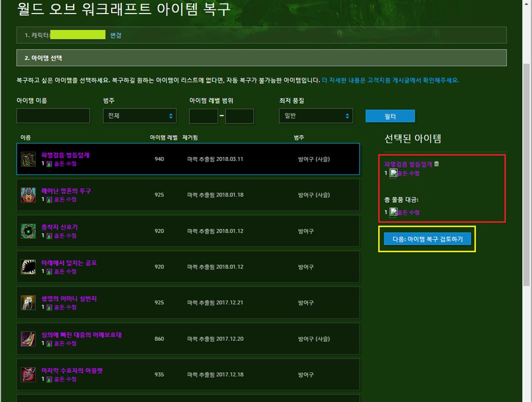Click the 선택된 아이템 heading
Viewport: 532px width, 402px height.
tap(413, 138)
